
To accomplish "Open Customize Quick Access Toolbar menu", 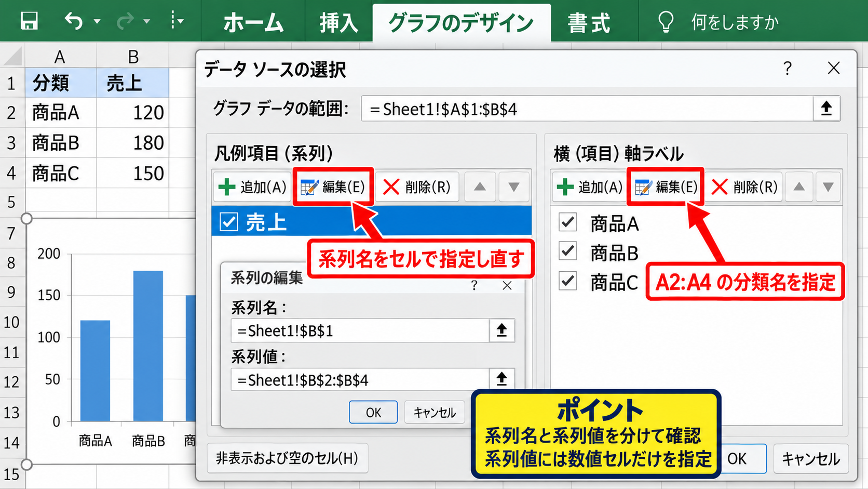I will tap(177, 21).
